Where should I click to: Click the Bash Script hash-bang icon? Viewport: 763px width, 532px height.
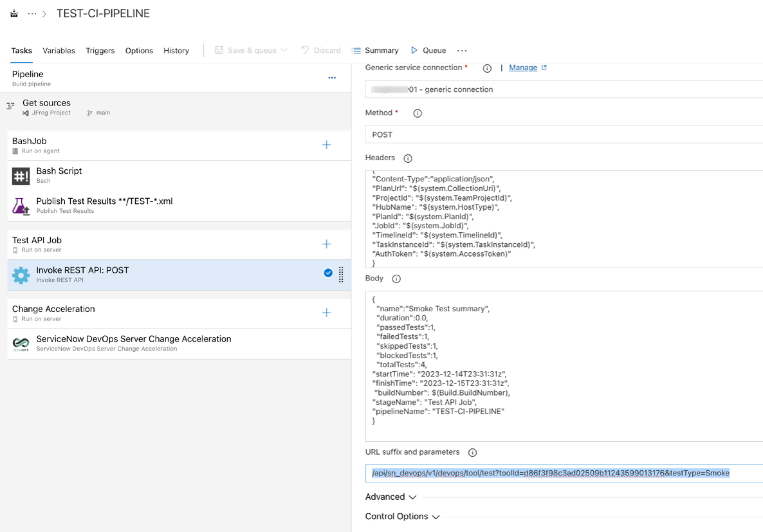click(x=21, y=176)
